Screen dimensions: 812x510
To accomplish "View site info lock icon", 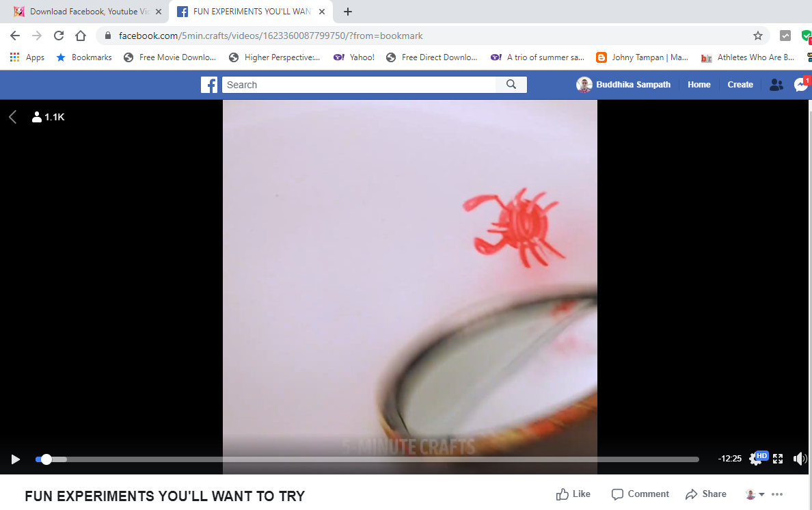I will [x=108, y=36].
